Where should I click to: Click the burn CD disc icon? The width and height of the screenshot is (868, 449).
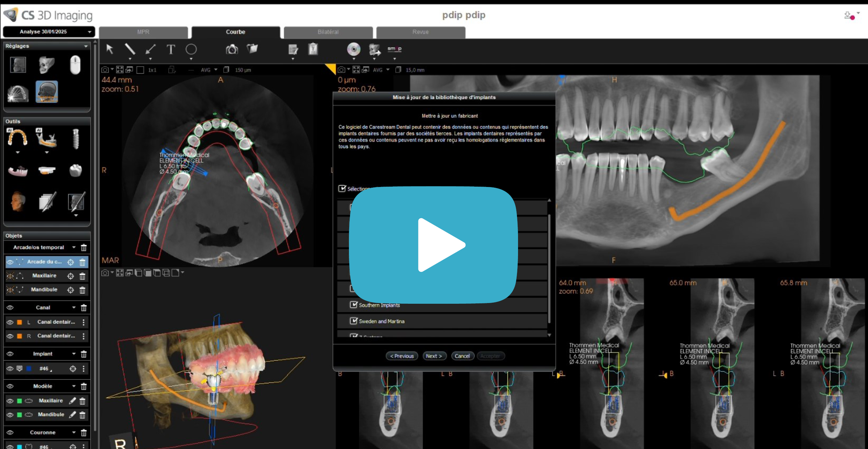point(354,49)
